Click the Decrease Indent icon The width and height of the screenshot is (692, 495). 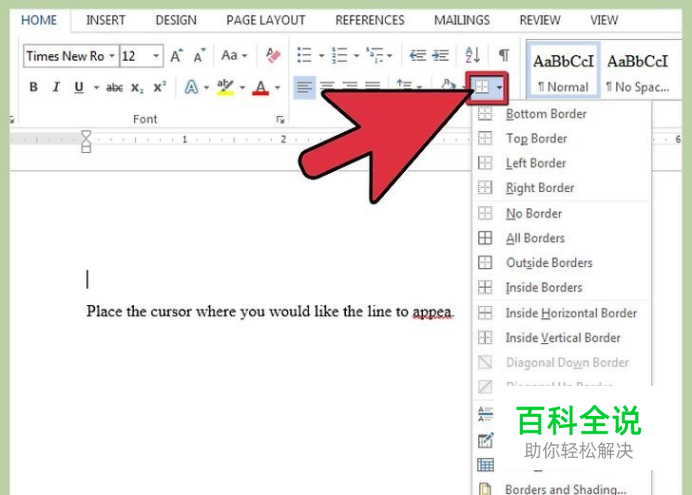click(417, 56)
